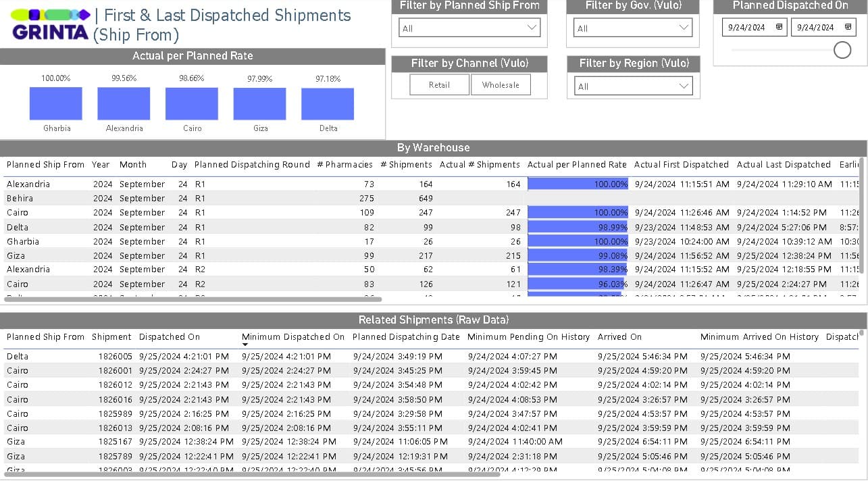Screen dimensions: 868x483
Task: Click the Planned Dispatched On slider handle
Action: point(842,50)
